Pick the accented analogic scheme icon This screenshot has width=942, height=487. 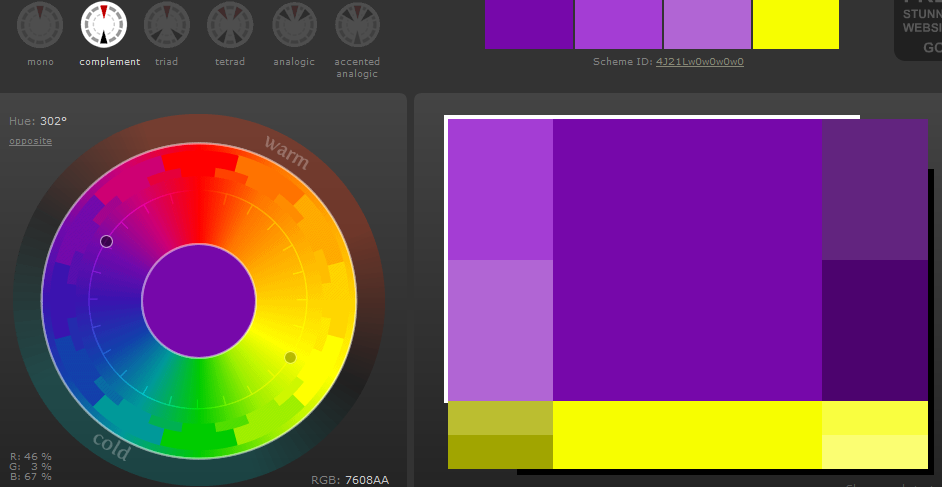(357, 25)
